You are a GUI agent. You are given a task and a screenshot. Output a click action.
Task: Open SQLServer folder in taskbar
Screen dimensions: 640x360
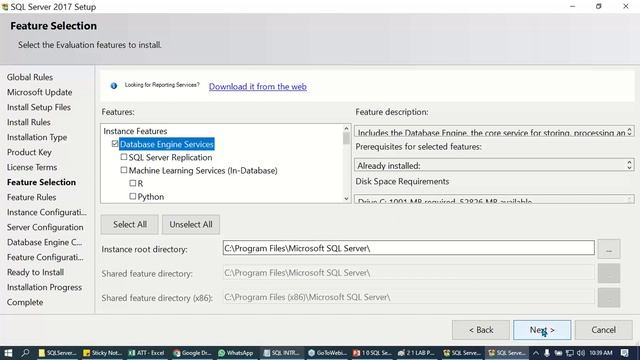pos(57,353)
